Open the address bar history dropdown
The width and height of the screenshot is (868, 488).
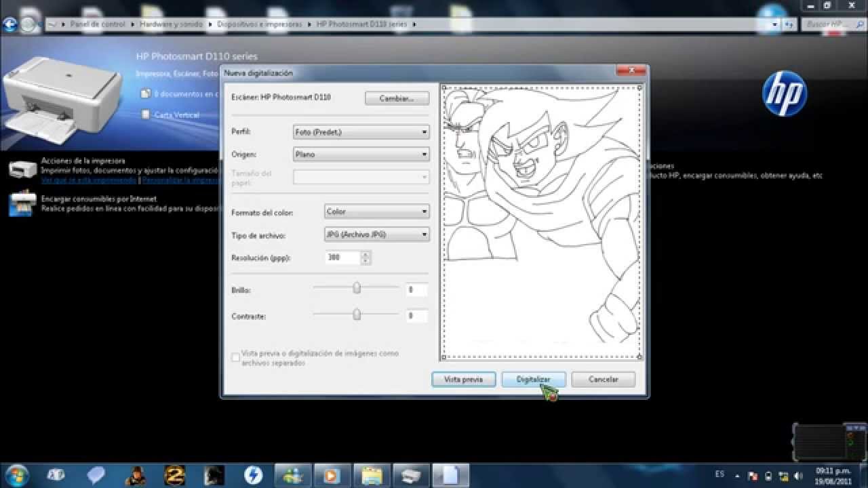coord(775,24)
